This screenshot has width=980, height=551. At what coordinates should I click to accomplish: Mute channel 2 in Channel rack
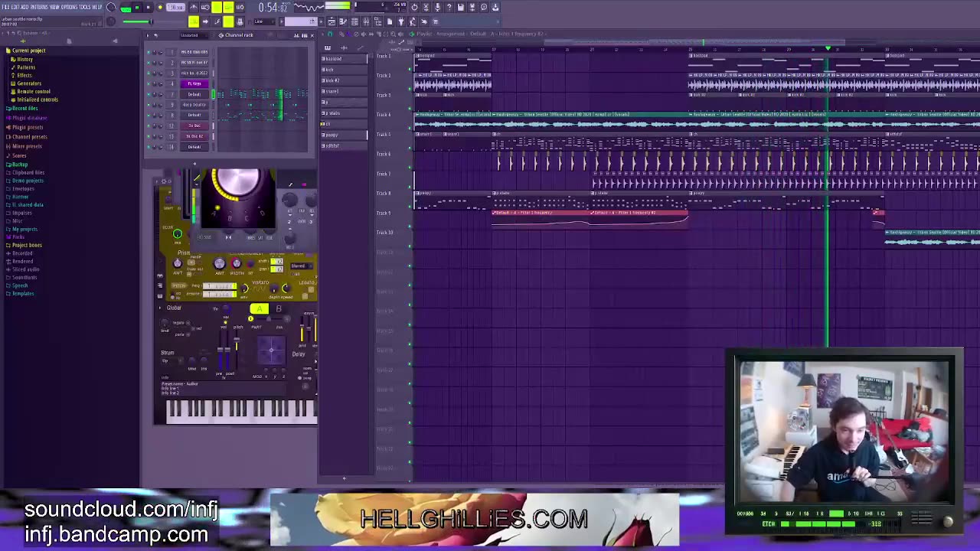click(x=149, y=62)
